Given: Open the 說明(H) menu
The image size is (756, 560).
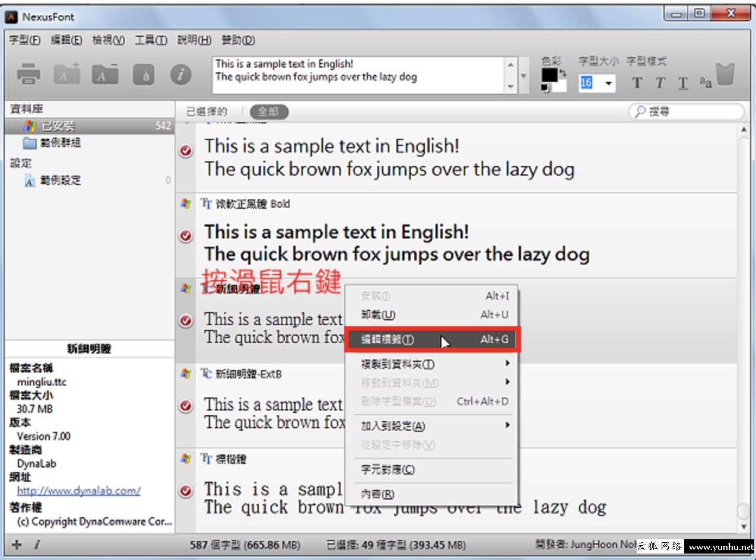Looking at the screenshot, I should coord(194,40).
